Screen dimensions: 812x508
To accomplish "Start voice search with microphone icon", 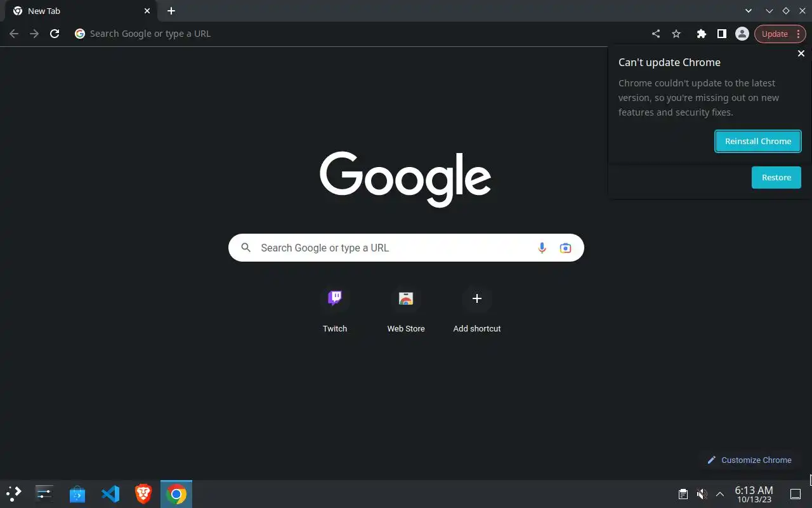I will (x=542, y=248).
